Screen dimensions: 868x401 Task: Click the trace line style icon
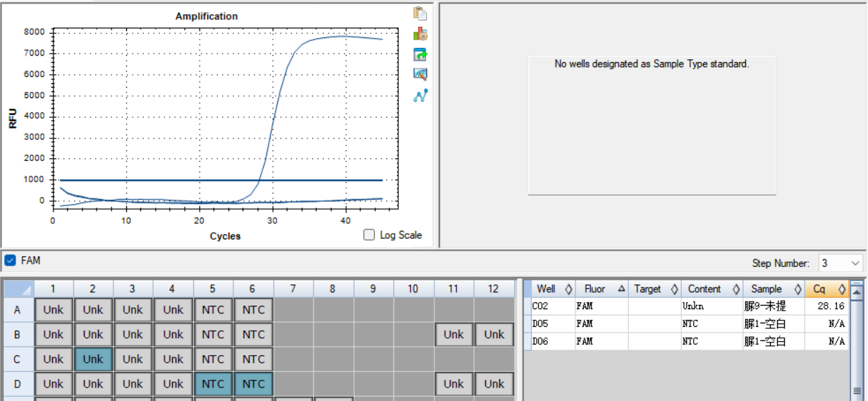pyautogui.click(x=420, y=95)
